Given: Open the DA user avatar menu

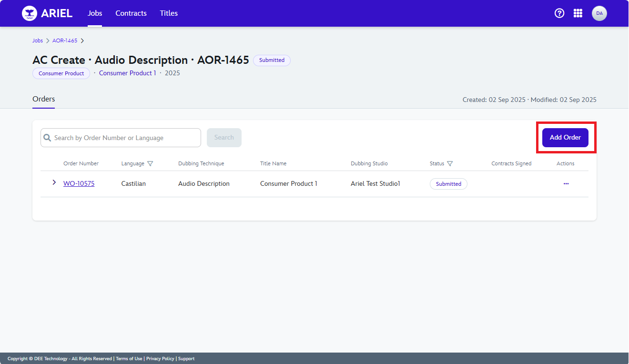Looking at the screenshot, I should (x=599, y=13).
